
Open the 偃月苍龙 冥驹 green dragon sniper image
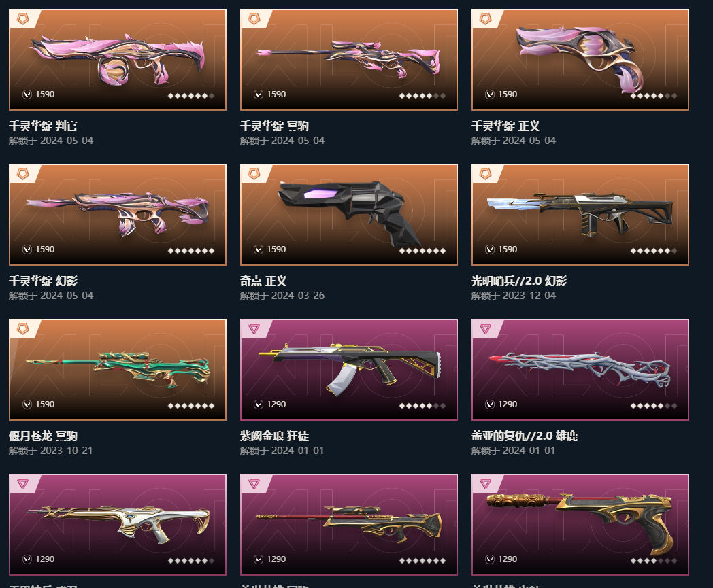117,369
